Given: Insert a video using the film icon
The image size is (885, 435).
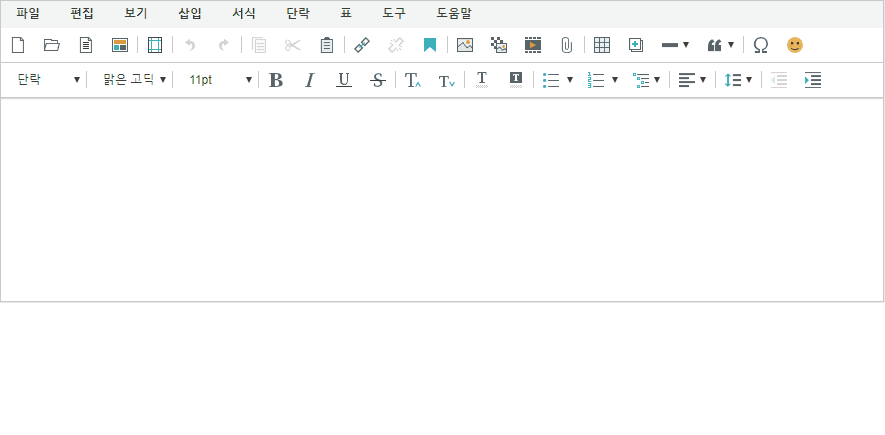Looking at the screenshot, I should click(x=533, y=45).
